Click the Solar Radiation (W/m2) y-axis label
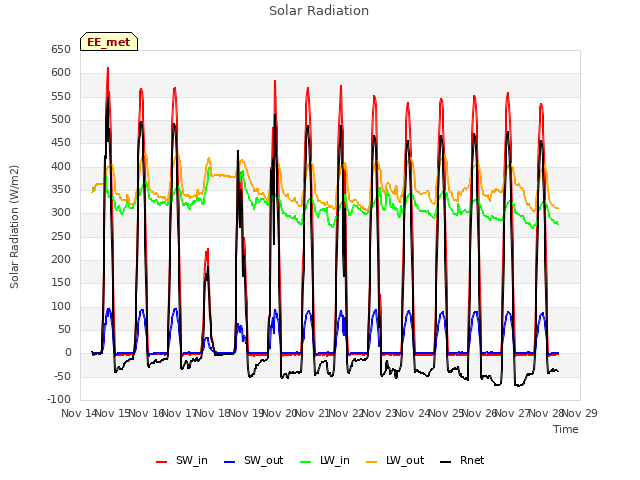 (14, 227)
